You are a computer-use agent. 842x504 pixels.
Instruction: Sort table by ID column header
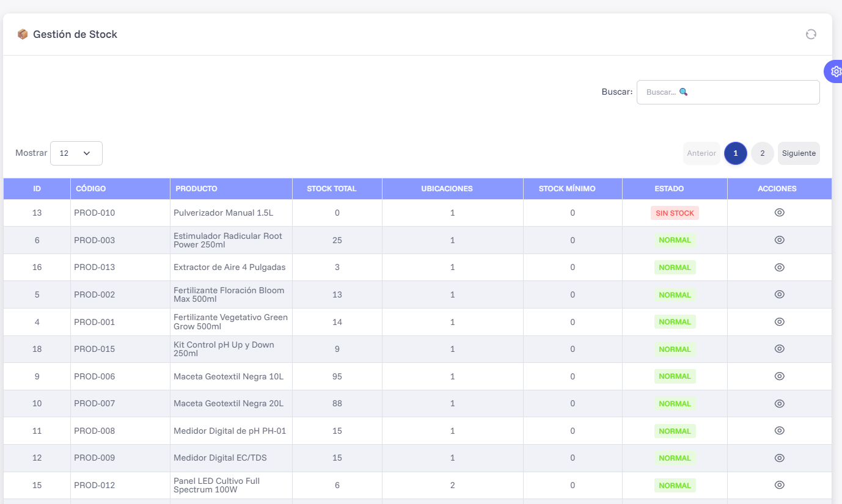click(37, 189)
